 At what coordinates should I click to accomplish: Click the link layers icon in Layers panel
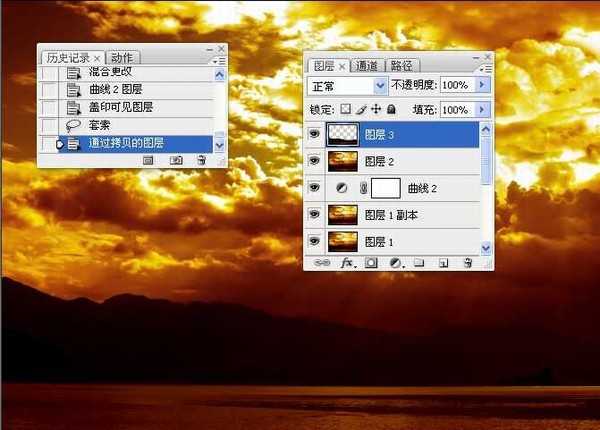[x=323, y=262]
